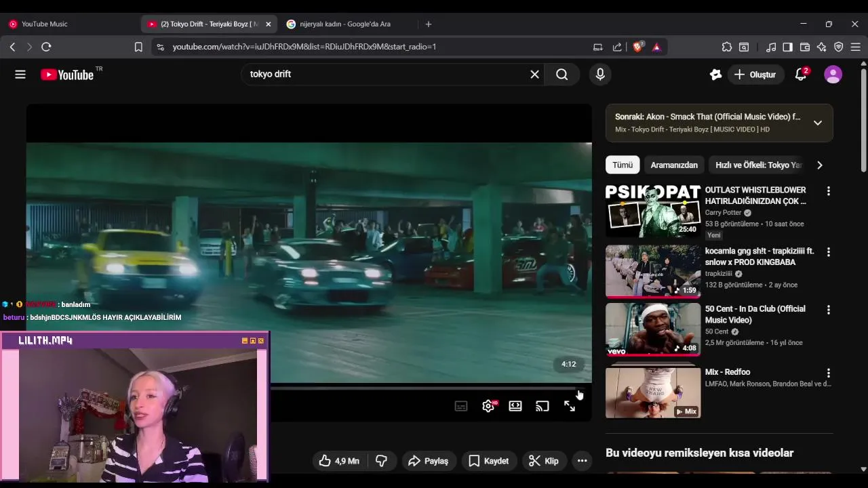Open the YouTube notifications bell
Screen dimensions: 868x488
801,75
